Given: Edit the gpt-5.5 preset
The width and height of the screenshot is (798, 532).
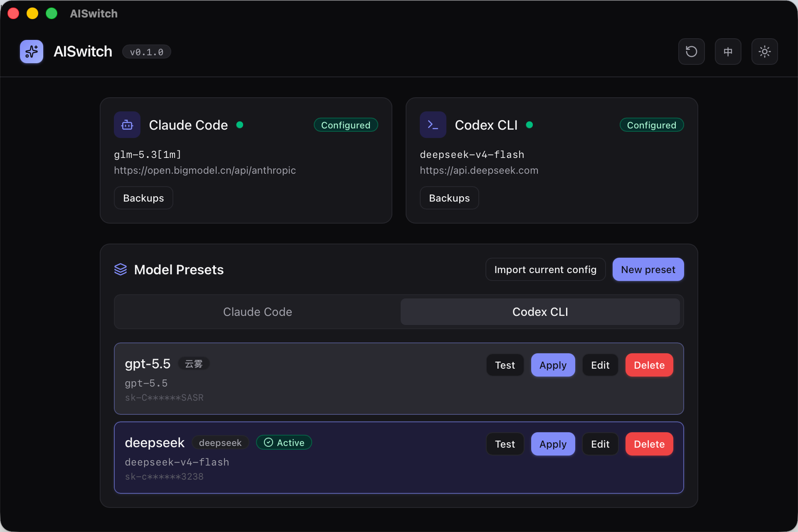Looking at the screenshot, I should [600, 365].
